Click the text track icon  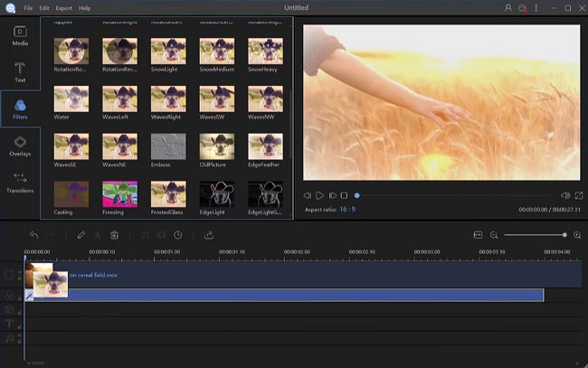(x=9, y=324)
